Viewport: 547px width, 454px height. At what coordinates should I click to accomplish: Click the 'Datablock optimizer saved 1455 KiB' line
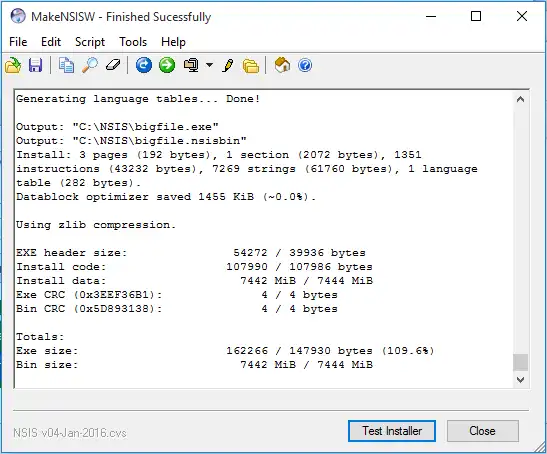tap(166, 197)
